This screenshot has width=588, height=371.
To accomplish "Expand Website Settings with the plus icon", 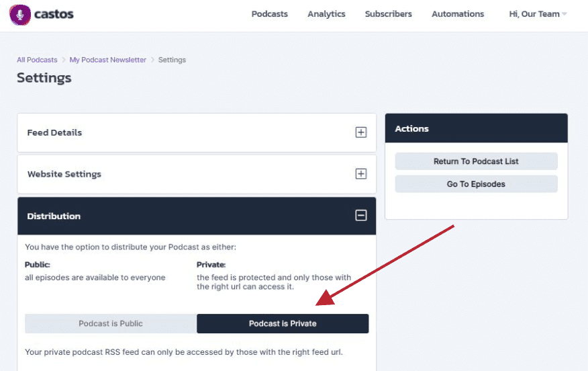I will tap(360, 174).
